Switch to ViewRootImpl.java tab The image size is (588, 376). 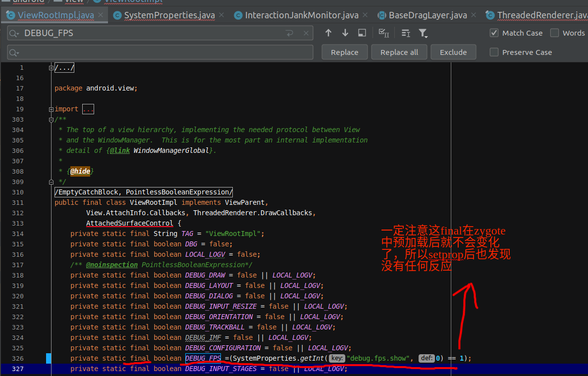(x=55, y=15)
